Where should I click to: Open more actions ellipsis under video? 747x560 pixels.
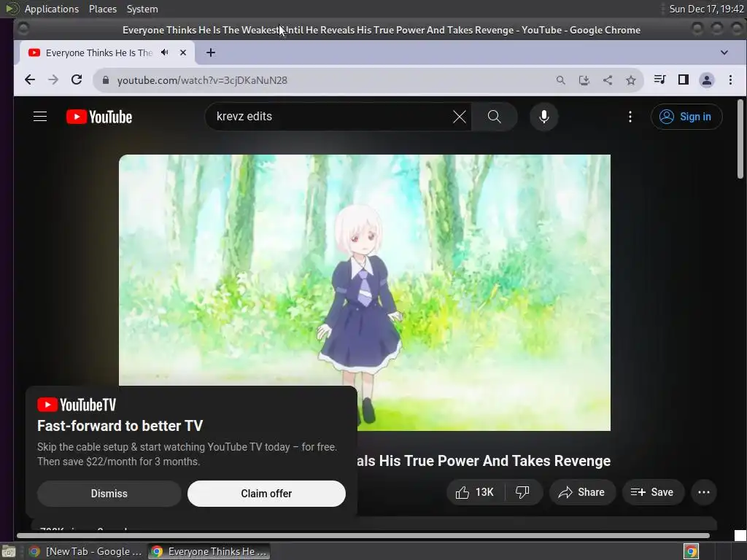[704, 492]
